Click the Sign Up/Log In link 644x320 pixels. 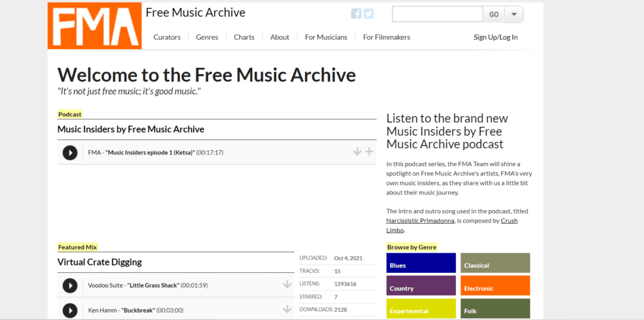496,37
